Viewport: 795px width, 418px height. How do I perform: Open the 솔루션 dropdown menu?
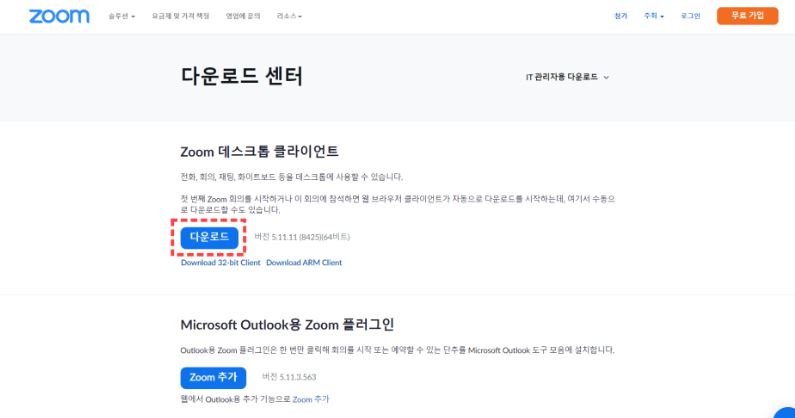[x=122, y=16]
